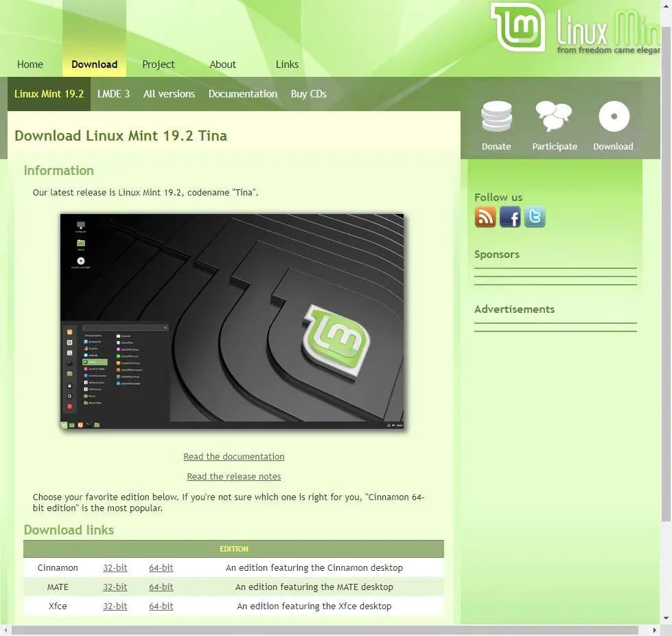This screenshot has height=636, width=672.
Task: Click the Information heading
Action: (x=59, y=170)
